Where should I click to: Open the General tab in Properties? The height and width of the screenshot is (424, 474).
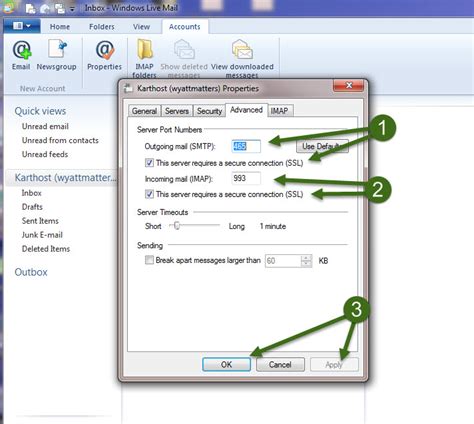(x=144, y=111)
